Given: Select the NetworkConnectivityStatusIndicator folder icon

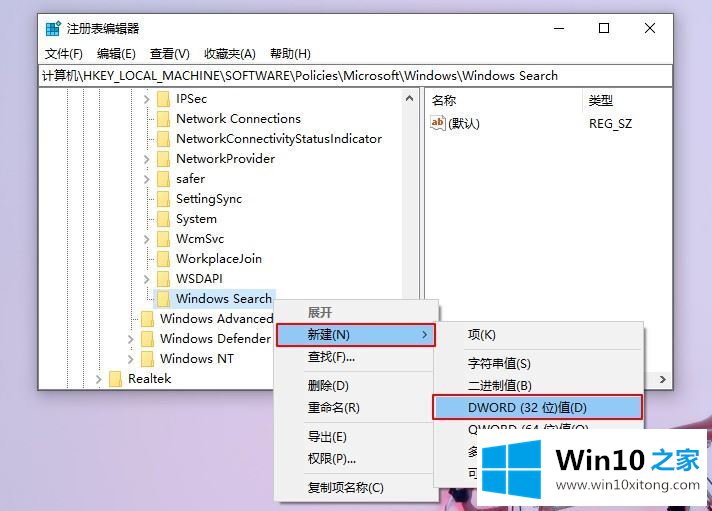Looking at the screenshot, I should (x=163, y=139).
